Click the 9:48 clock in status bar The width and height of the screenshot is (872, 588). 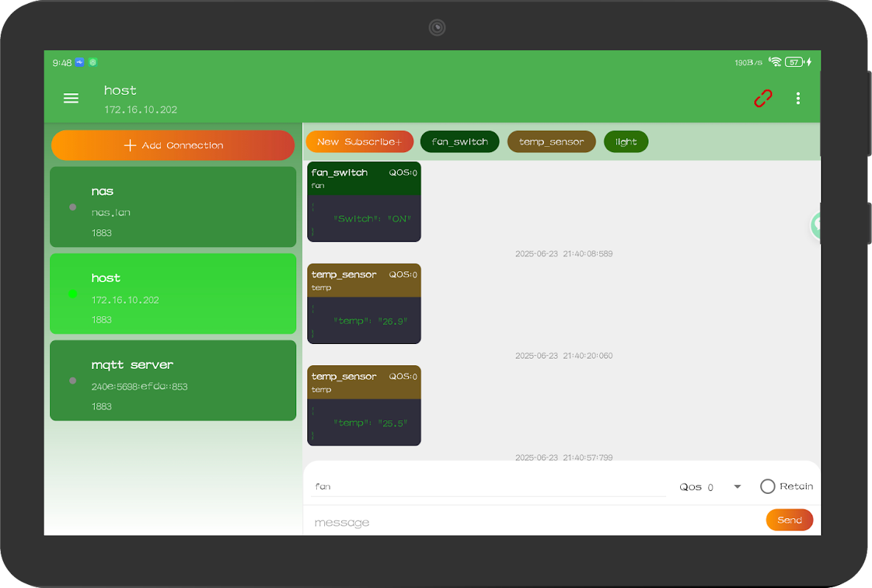point(62,62)
